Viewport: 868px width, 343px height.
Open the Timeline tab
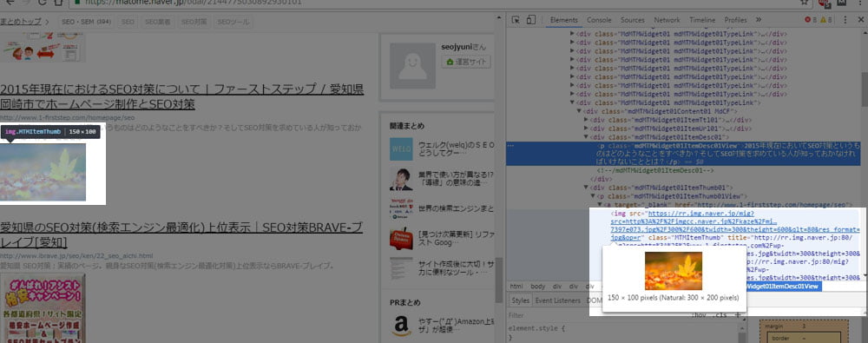point(702,20)
